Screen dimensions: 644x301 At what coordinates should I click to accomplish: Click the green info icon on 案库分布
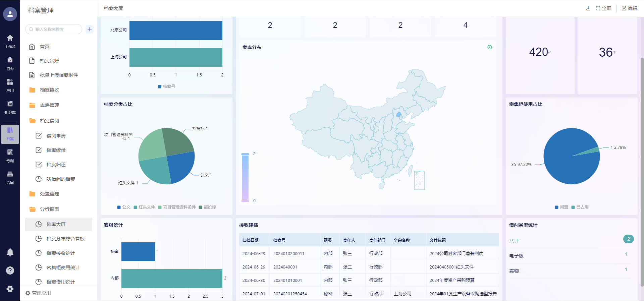click(x=490, y=47)
